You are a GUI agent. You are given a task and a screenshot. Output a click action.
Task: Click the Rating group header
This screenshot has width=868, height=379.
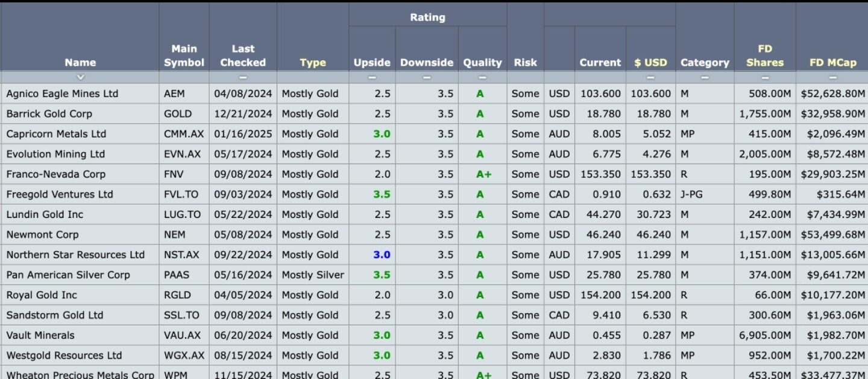click(427, 18)
